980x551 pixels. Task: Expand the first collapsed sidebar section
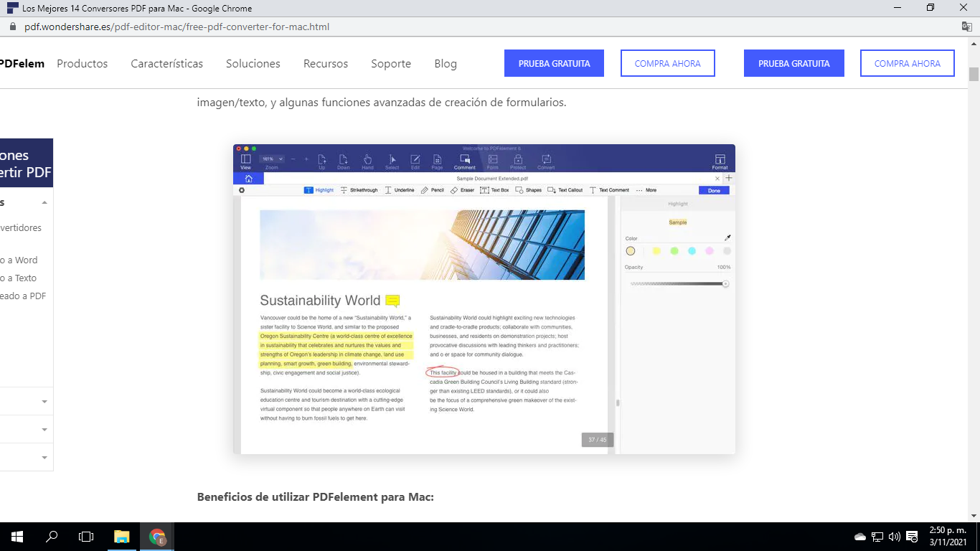coord(44,401)
